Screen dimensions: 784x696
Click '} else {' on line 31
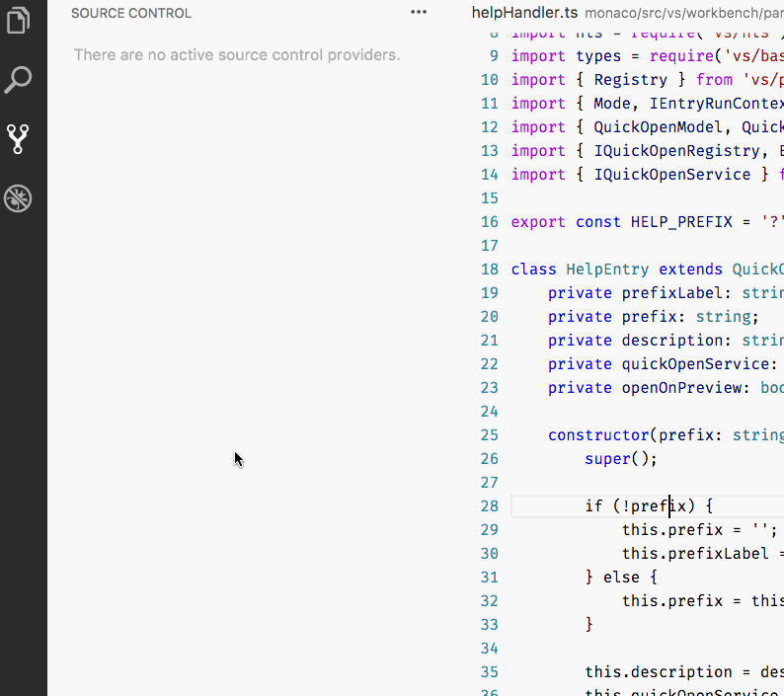tap(621, 578)
